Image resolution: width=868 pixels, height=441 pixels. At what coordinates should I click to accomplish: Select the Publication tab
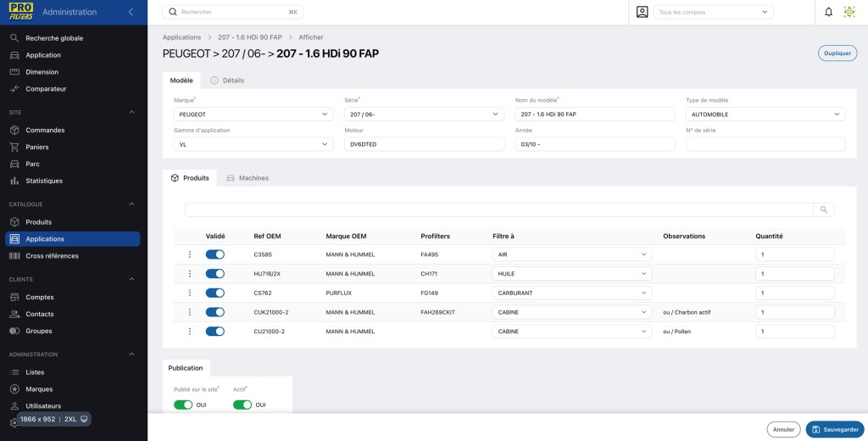tap(186, 368)
